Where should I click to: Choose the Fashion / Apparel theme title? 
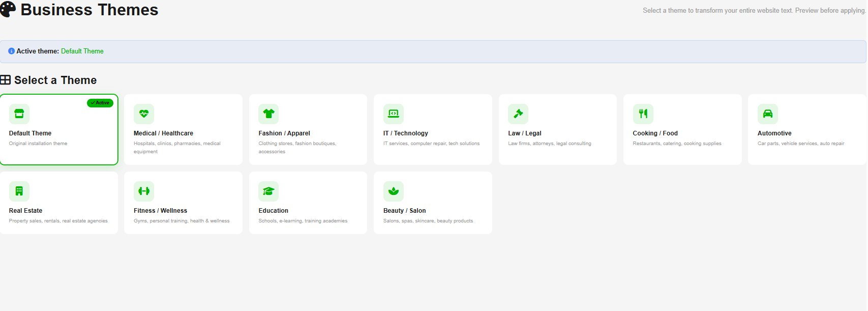coord(284,133)
